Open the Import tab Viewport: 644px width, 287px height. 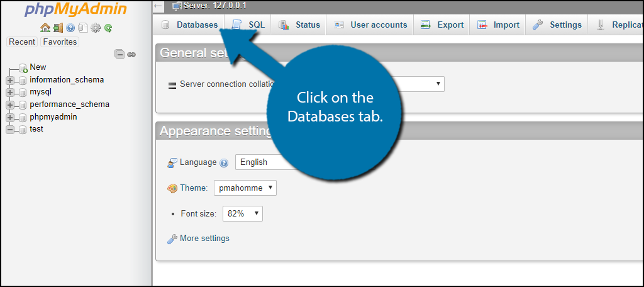pos(498,25)
